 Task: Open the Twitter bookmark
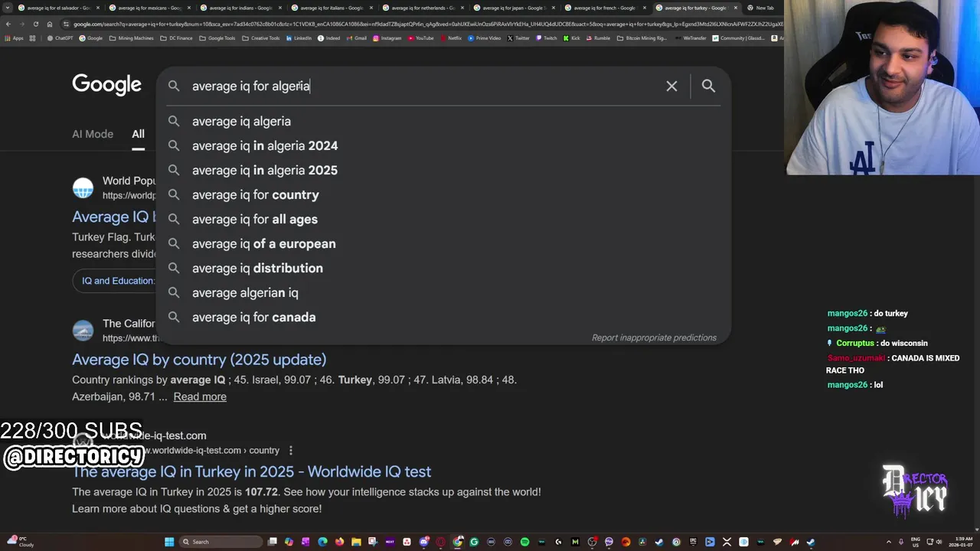click(x=518, y=38)
